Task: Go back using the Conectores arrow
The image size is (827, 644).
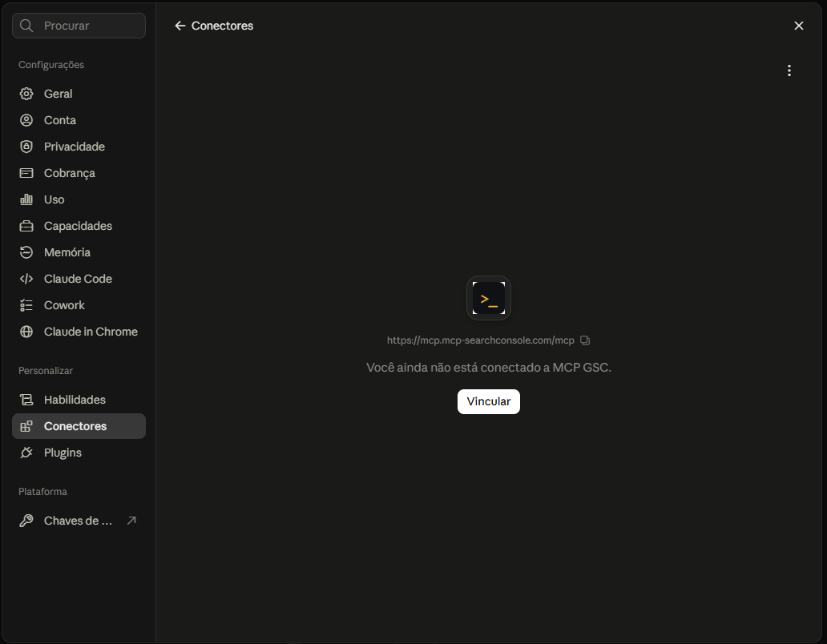Action: click(x=180, y=26)
